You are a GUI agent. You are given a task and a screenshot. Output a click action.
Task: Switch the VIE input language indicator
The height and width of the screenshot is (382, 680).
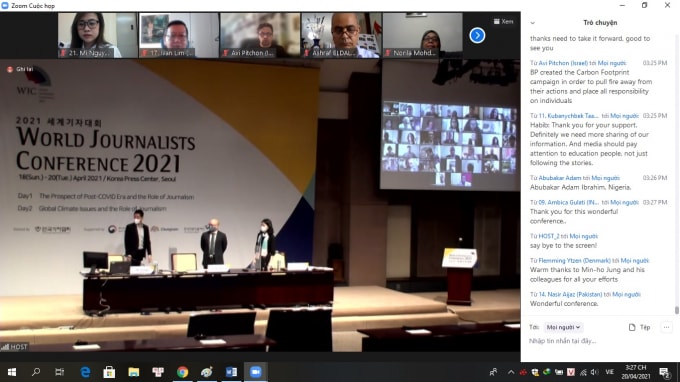[609, 372]
